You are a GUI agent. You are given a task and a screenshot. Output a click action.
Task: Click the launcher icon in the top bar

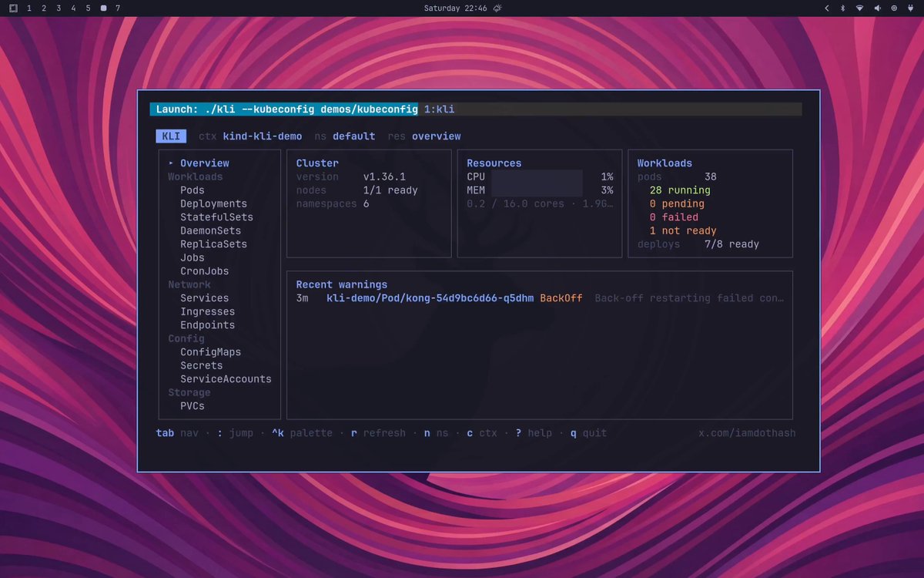[13, 8]
